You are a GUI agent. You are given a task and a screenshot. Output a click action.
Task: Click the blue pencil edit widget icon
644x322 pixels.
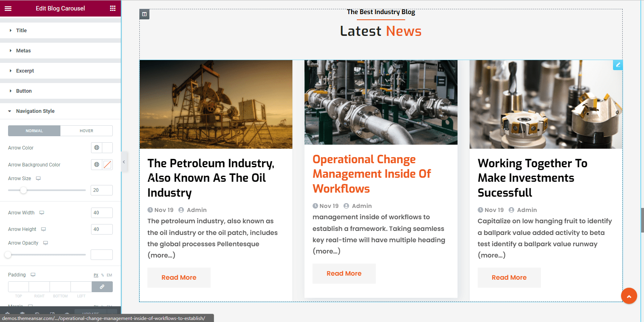pos(618,65)
